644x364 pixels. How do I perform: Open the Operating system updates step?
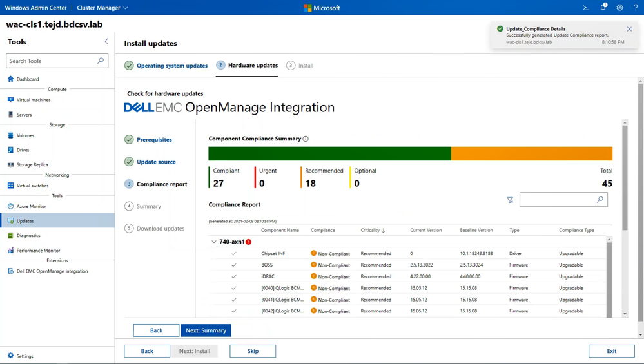point(166,66)
